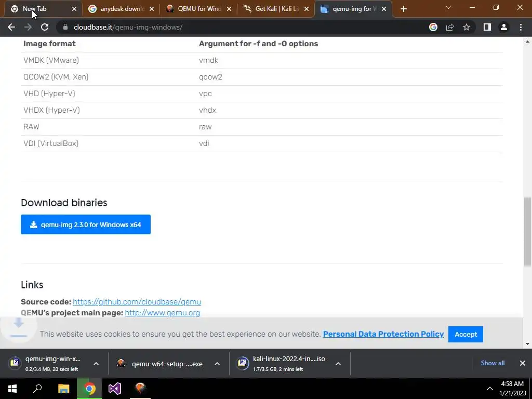Click the 'Download binaries' heading

[64, 203]
